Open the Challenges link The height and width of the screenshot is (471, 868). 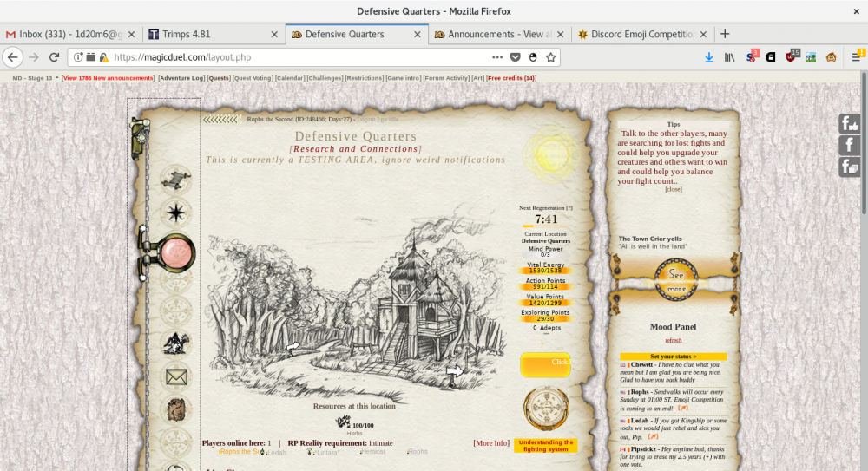click(x=325, y=78)
